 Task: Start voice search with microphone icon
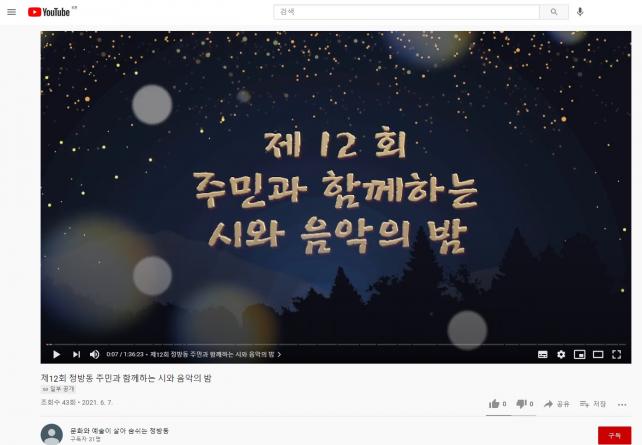[x=580, y=12]
